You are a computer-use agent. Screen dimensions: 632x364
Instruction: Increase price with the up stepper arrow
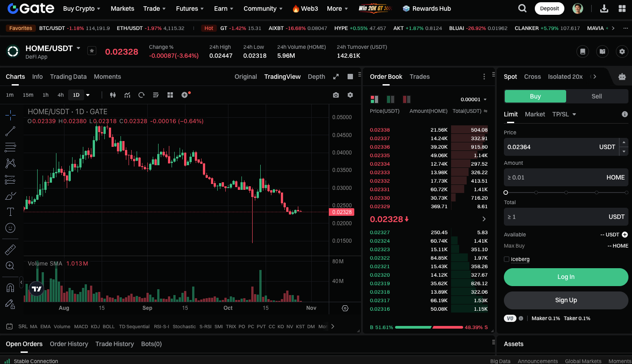(x=623, y=142)
